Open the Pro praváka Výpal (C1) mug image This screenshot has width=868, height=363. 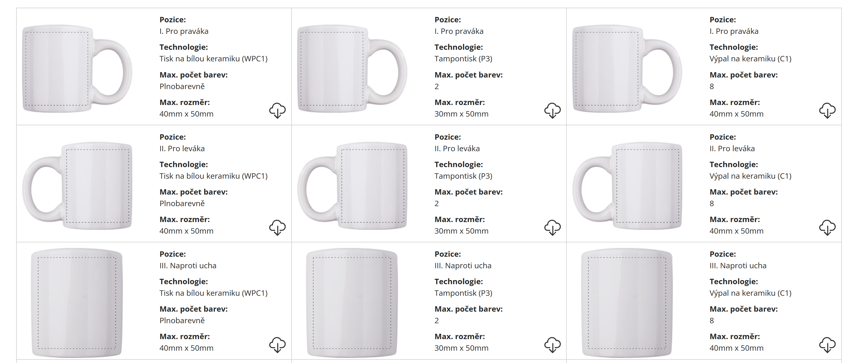pyautogui.click(x=627, y=69)
